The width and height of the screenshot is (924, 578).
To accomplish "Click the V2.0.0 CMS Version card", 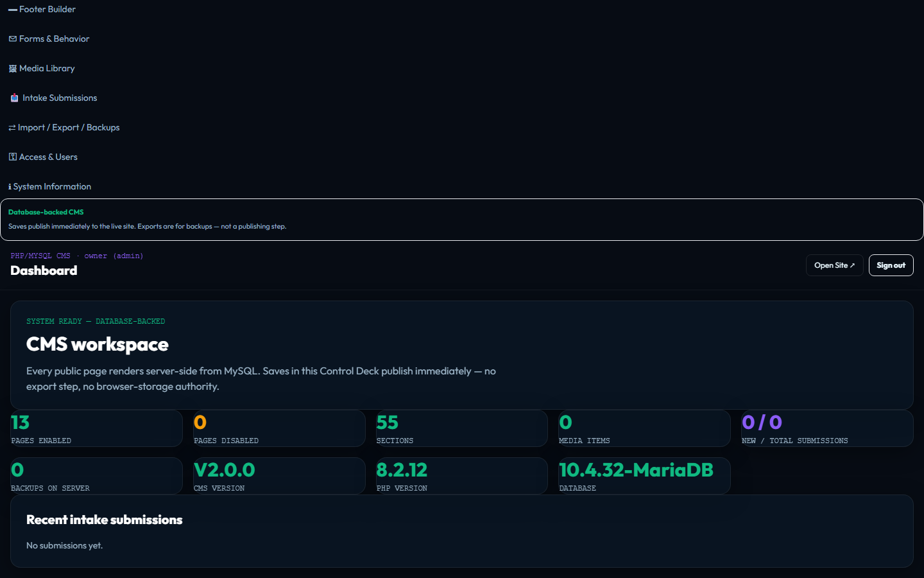I will (279, 476).
